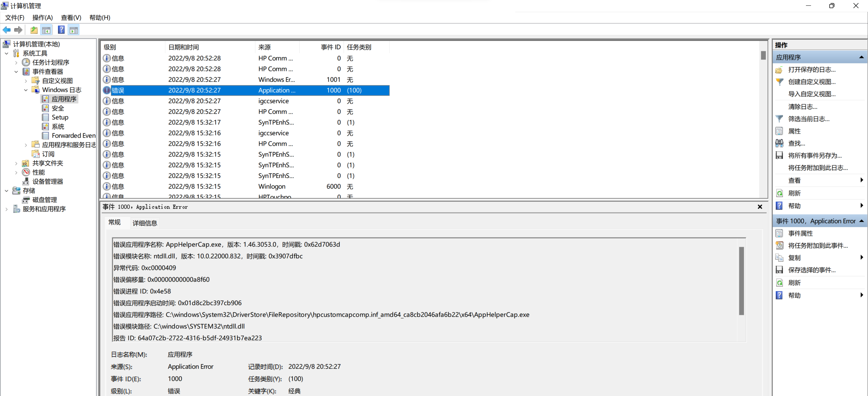Expand the 自定义视图 tree node

click(x=26, y=81)
